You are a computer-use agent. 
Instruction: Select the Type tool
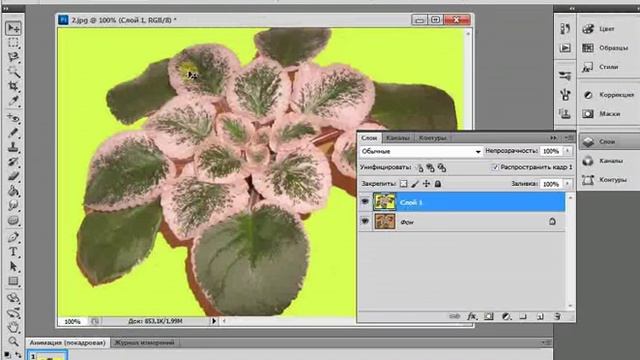pyautogui.click(x=13, y=252)
